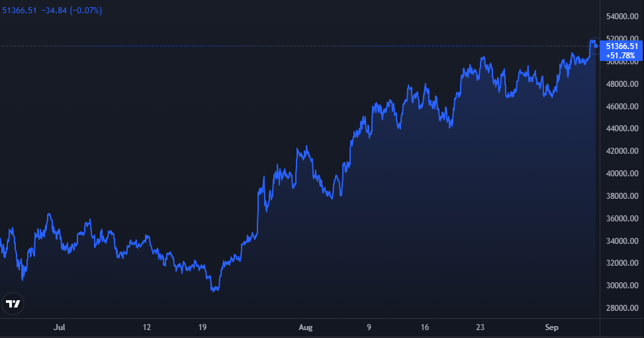The width and height of the screenshot is (644, 338).
Task: Click the price readout text top-left 51366.51 −34.84
Action: [34, 11]
